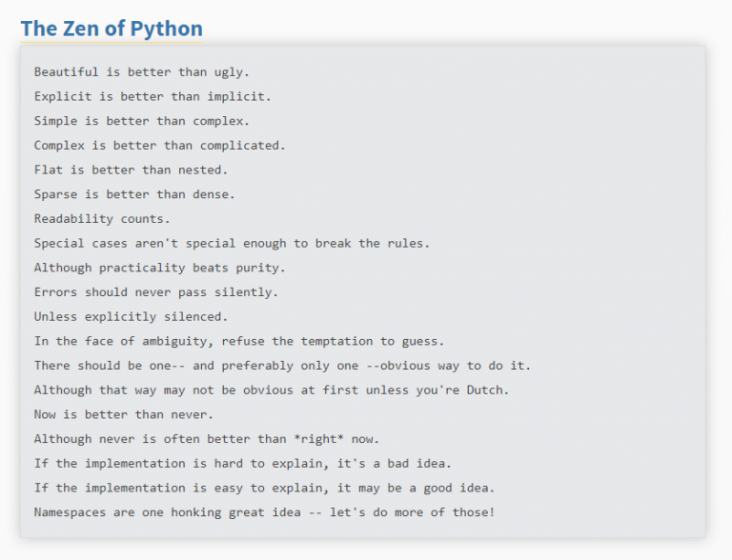Click the line ending "it's a bad idea."
The height and width of the screenshot is (560, 732).
242,463
